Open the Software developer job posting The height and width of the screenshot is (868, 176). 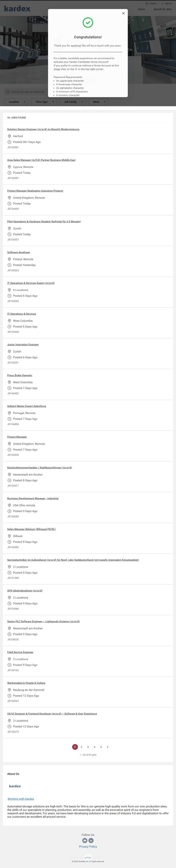pos(19,252)
